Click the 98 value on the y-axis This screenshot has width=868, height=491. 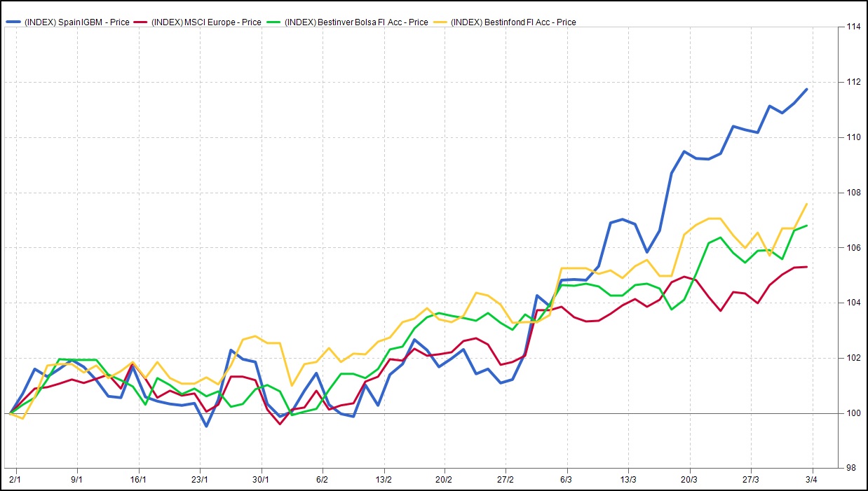pos(850,468)
